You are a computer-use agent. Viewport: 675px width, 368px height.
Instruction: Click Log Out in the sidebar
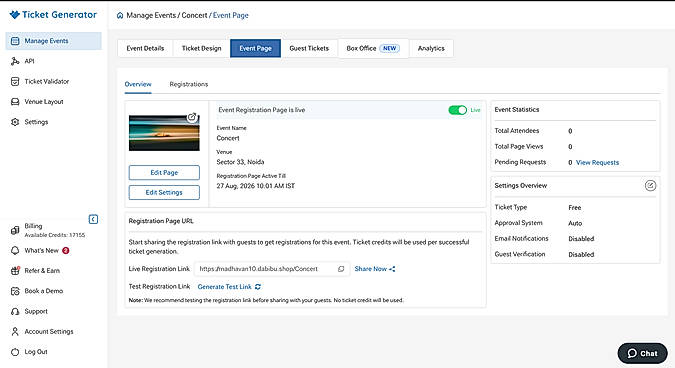click(x=36, y=352)
